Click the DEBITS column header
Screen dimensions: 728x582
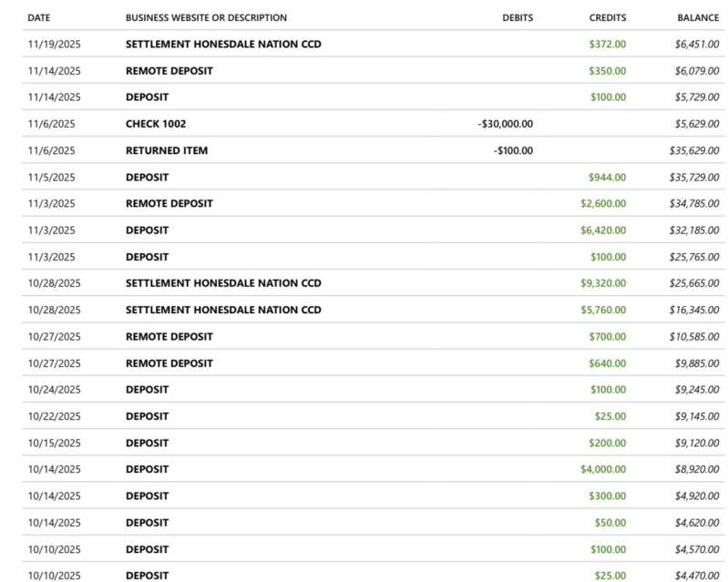(518, 17)
